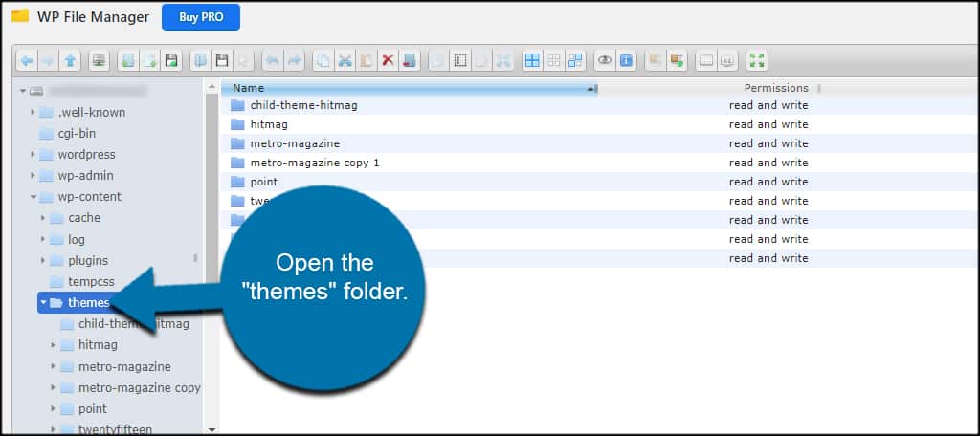This screenshot has width=980, height=436.
Task: Create a new file using toolbar icon
Action: [149, 60]
